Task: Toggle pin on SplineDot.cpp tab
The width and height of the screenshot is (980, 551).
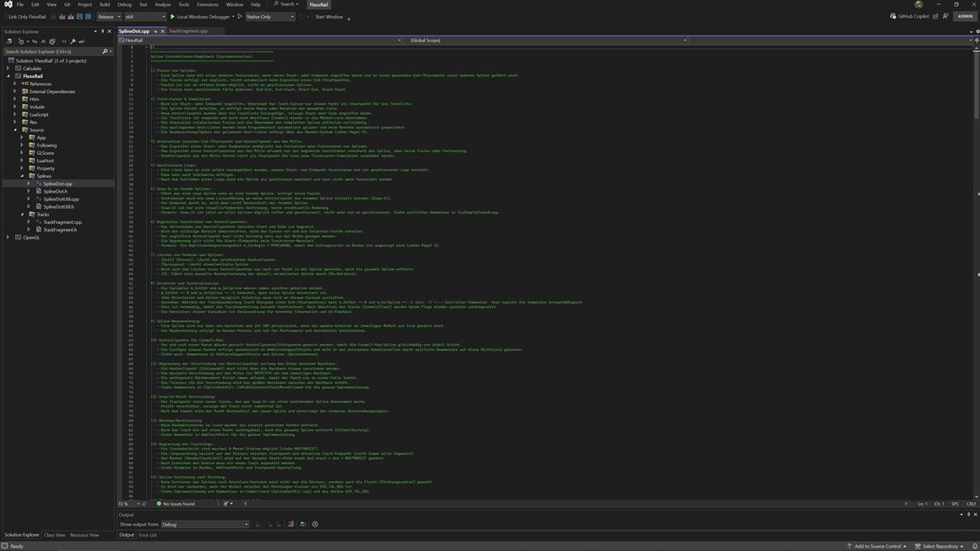Action: point(155,30)
